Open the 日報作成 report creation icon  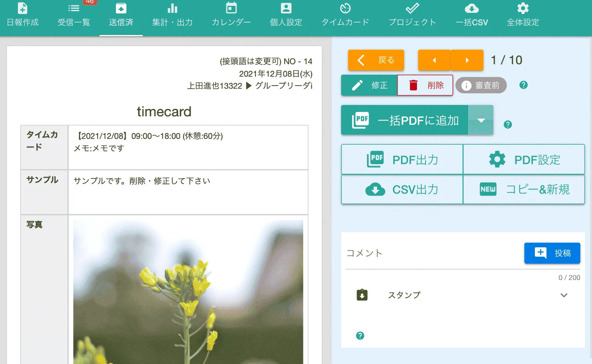point(23,15)
